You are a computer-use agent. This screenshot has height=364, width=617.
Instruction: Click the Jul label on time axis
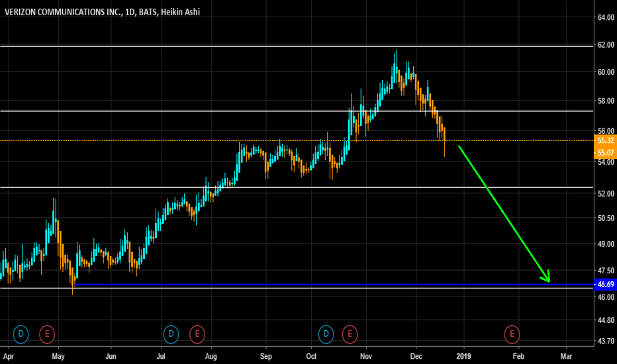click(x=161, y=357)
